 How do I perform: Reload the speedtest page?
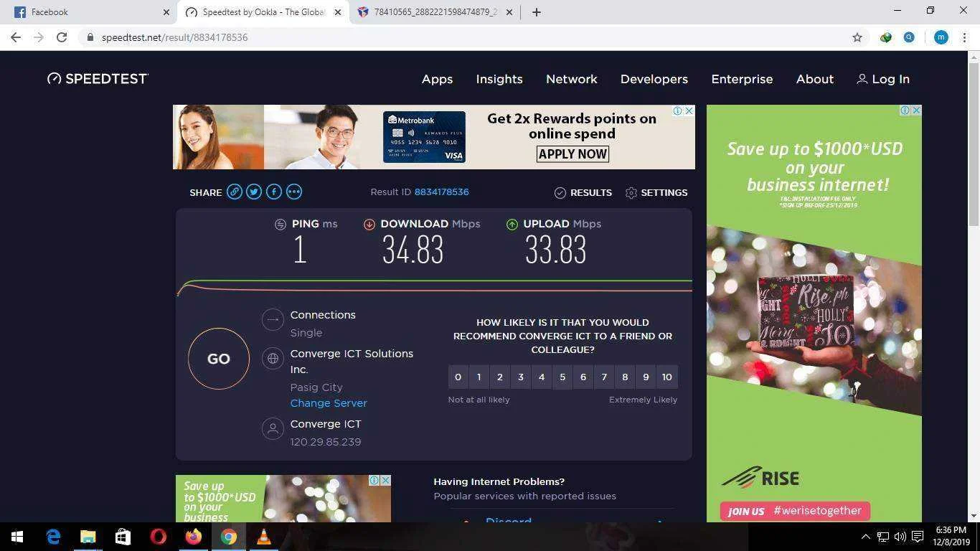click(62, 37)
